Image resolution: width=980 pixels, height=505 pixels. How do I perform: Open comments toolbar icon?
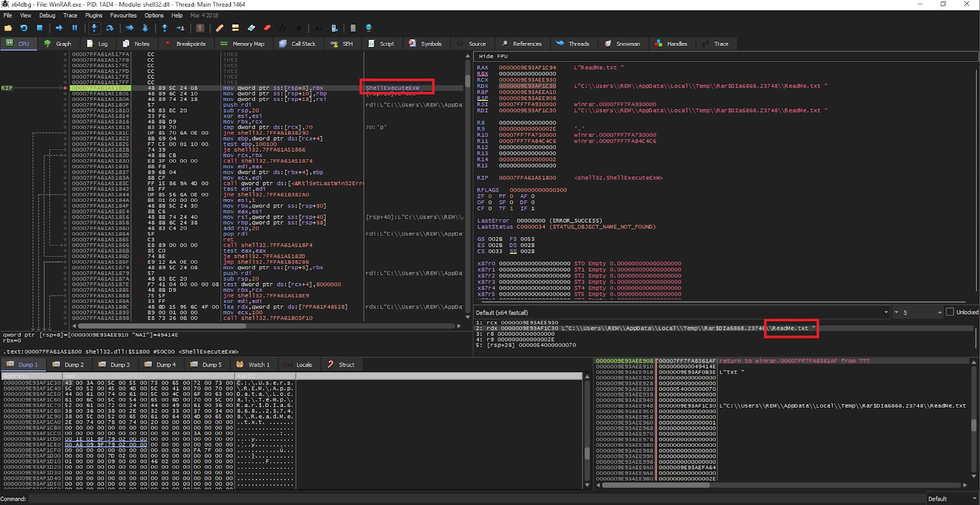point(235,28)
